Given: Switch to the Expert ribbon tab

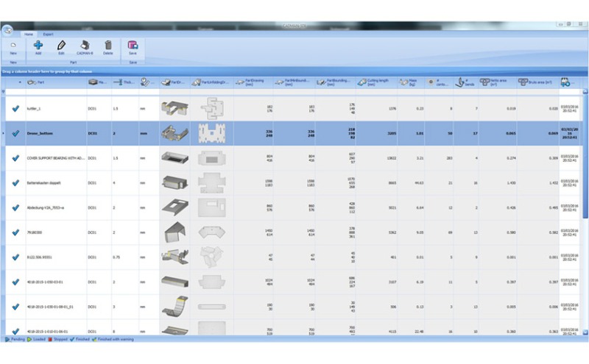Looking at the screenshot, I should [x=48, y=34].
